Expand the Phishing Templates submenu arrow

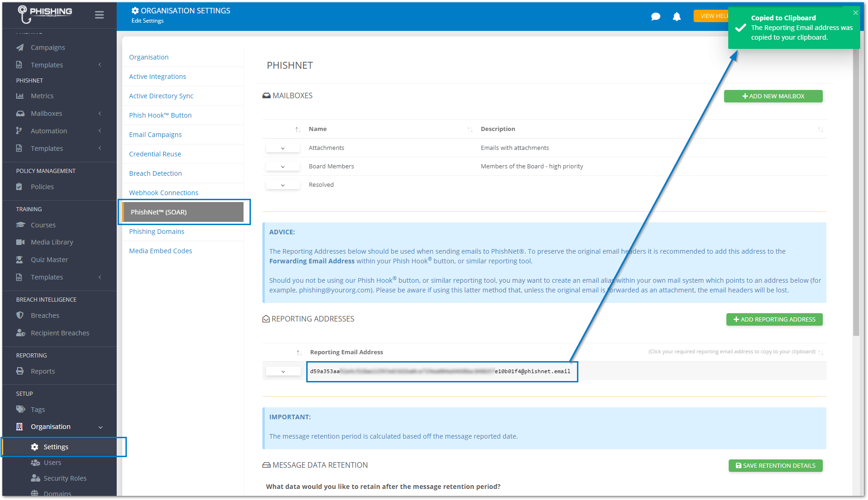pyautogui.click(x=100, y=65)
